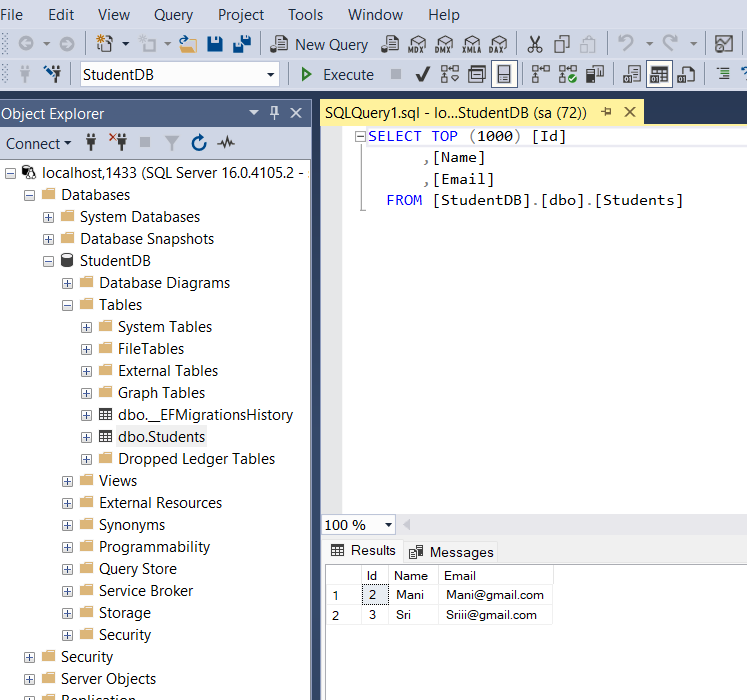Toggle Results to Text output mode
747x700 pixels.
click(x=632, y=74)
